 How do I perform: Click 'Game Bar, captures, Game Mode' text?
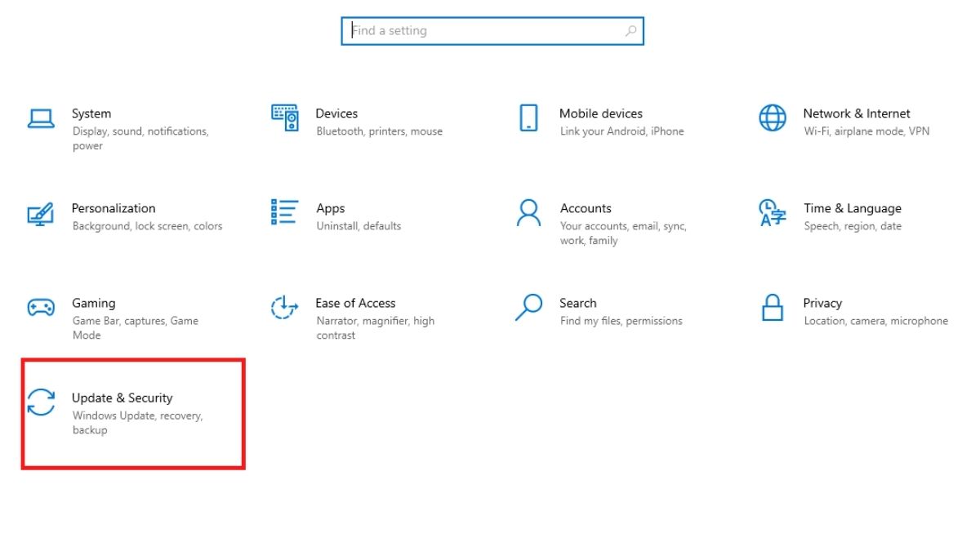click(136, 328)
